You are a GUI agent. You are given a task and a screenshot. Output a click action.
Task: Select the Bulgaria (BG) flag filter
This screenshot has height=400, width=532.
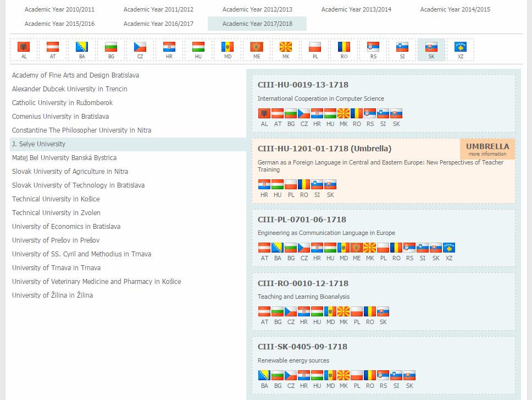click(111, 50)
